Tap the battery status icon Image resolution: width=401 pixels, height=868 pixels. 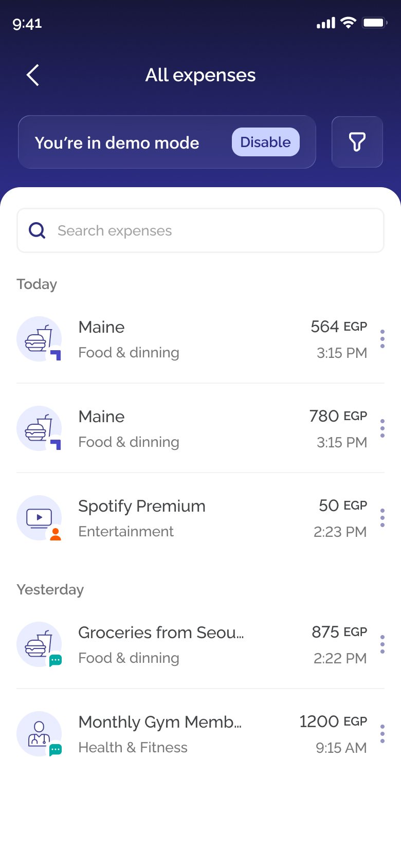pos(375,23)
